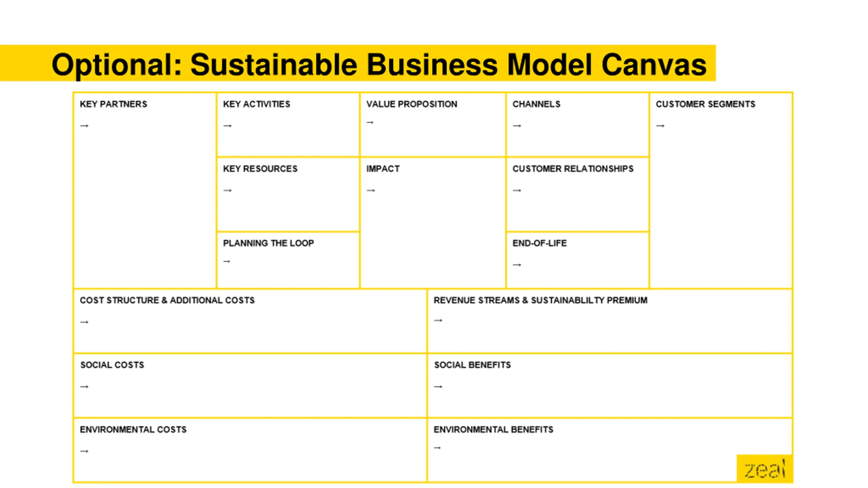Click the arrow under Value Proposition
The width and height of the screenshot is (868, 488).
point(370,122)
